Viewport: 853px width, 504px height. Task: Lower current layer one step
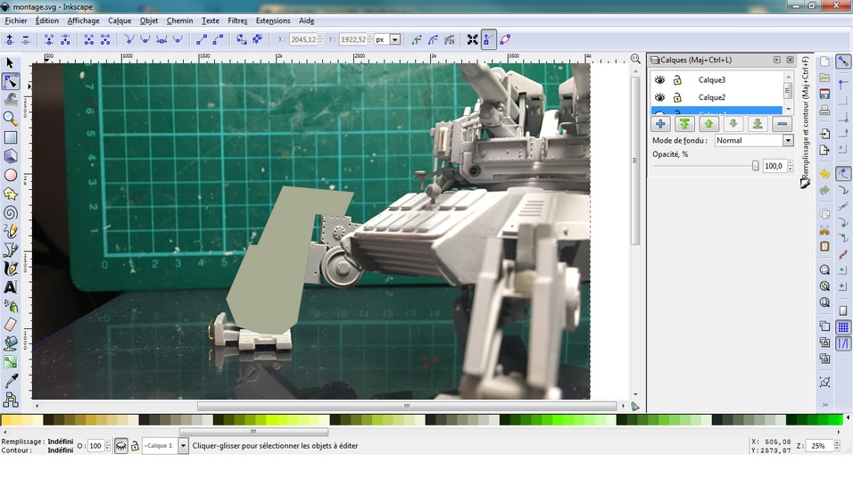(x=733, y=124)
